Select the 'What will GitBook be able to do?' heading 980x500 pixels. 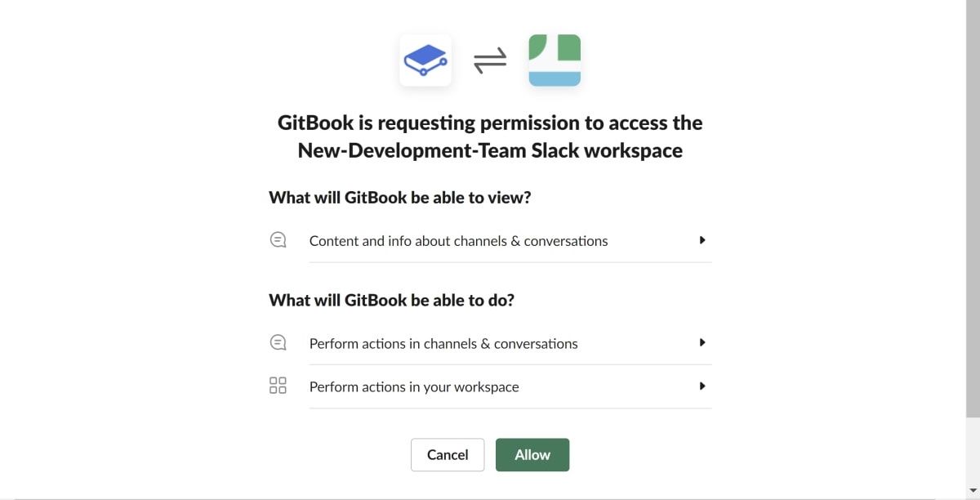pos(391,300)
